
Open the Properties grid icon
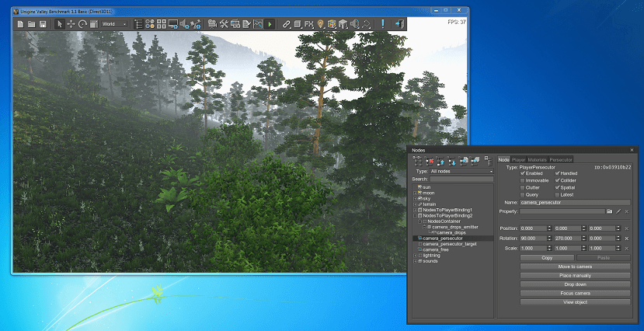click(162, 24)
